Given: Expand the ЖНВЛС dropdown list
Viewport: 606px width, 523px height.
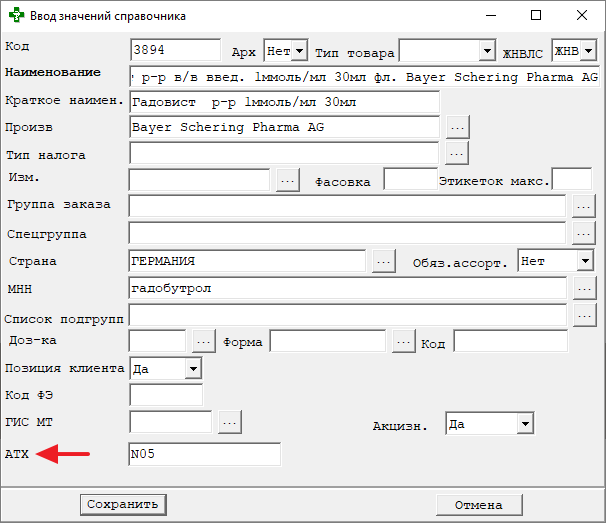Looking at the screenshot, I should pyautogui.click(x=588, y=51).
